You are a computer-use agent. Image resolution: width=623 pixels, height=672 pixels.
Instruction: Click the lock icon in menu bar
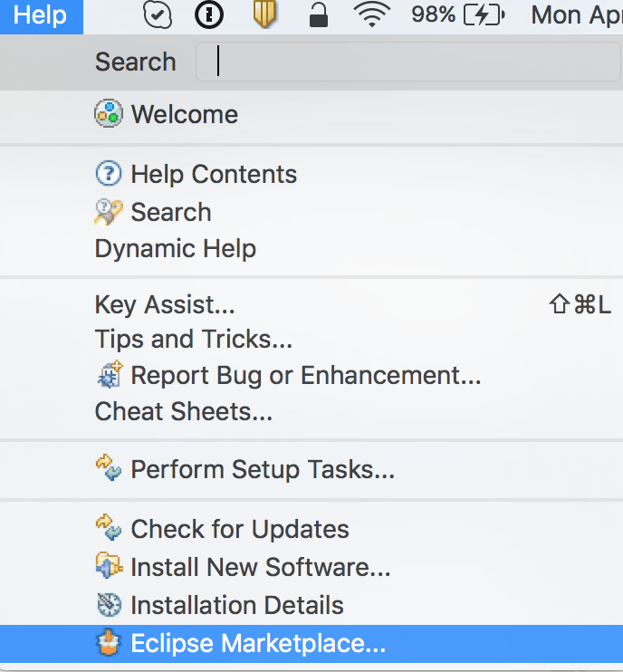319,15
